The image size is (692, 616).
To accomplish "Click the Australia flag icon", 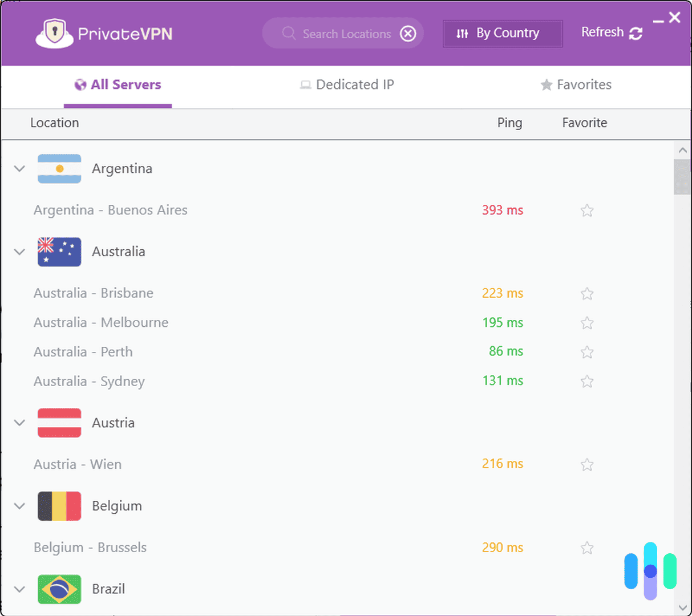I will pos(59,252).
